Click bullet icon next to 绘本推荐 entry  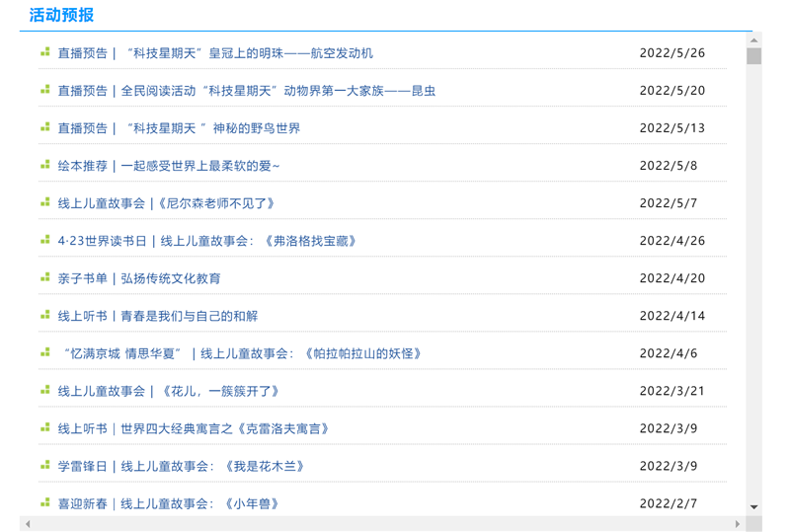45,165
